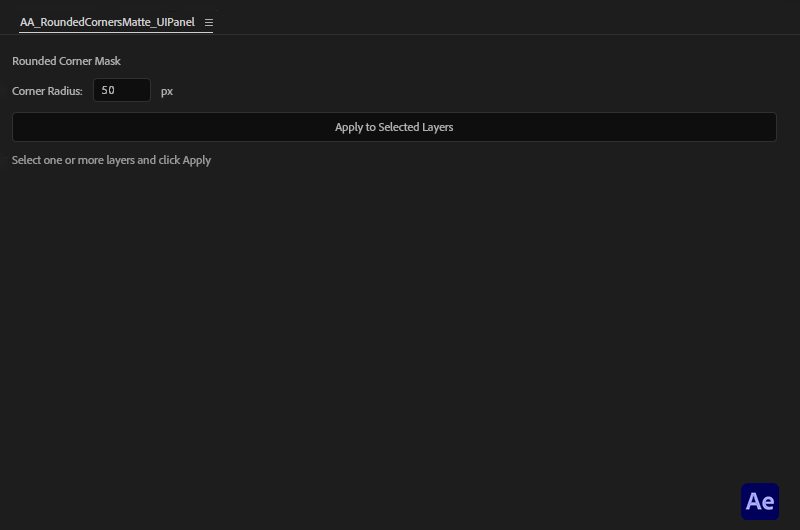Screen dimensions: 800x530
Task: Click the status hint about selecting layers
Action: (111, 160)
